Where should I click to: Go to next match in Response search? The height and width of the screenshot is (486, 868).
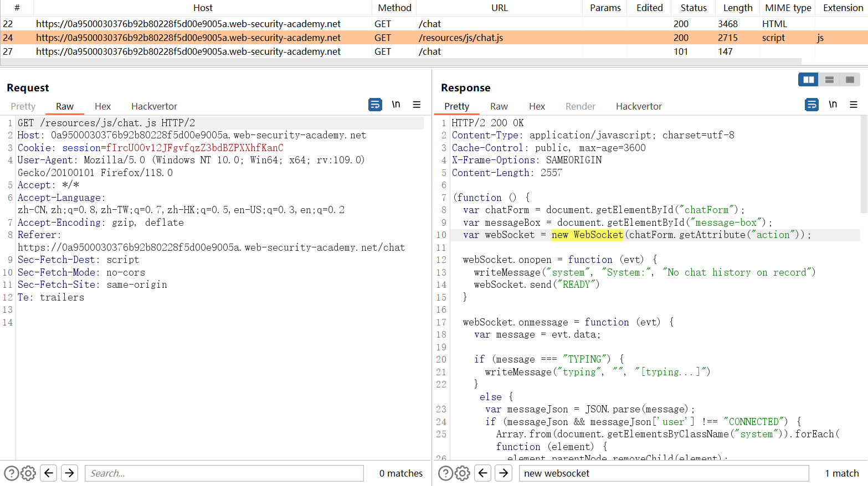pos(504,473)
